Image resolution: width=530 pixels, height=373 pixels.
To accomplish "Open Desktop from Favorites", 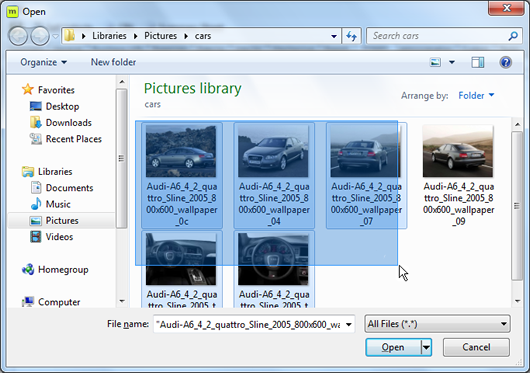I will pos(63,106).
